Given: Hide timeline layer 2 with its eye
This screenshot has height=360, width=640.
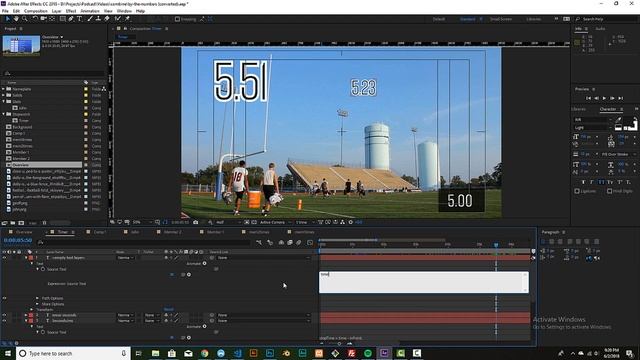Looking at the screenshot, I should point(4,315).
